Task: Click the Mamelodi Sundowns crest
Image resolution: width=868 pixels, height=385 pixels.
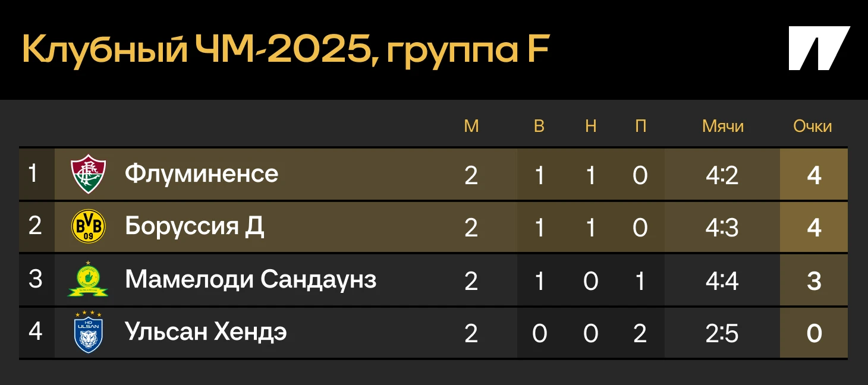Action: point(88,279)
